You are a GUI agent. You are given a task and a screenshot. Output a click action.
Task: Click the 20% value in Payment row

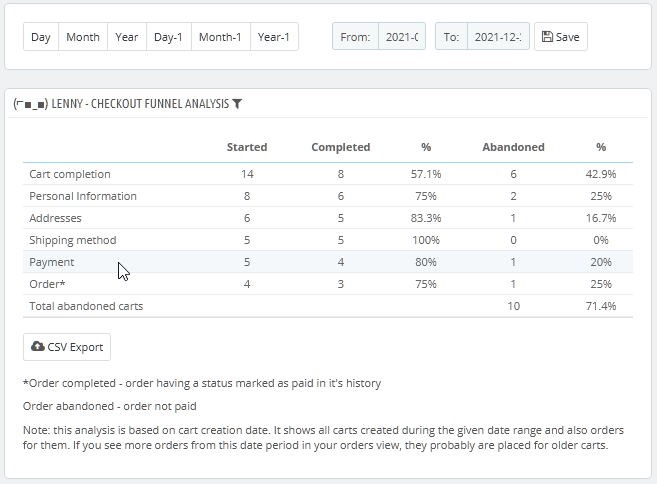point(601,262)
